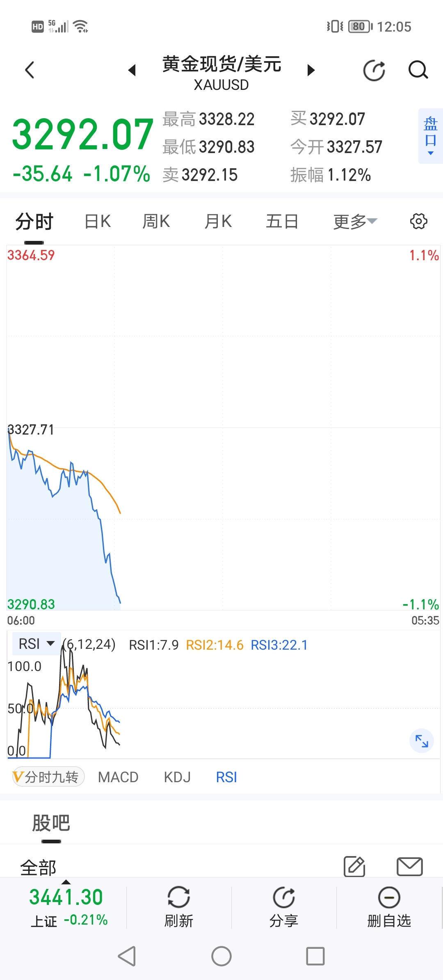Open the 更多 dropdown
The width and height of the screenshot is (443, 980).
click(x=355, y=222)
